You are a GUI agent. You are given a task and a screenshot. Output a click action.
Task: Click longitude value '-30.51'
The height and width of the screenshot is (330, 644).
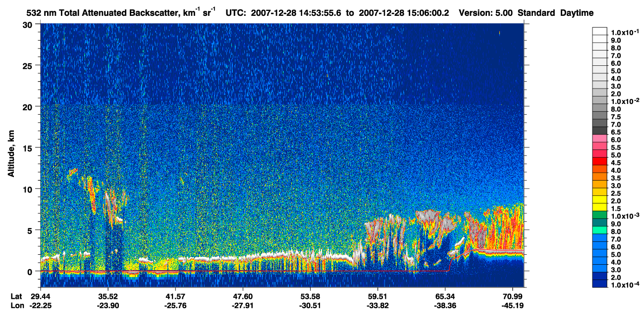(x=310, y=305)
